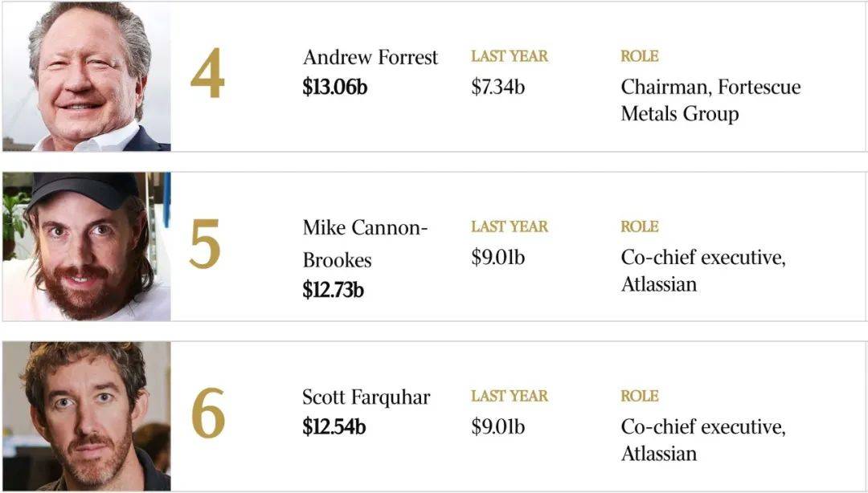Select the gold rank number 4

pos(207,73)
